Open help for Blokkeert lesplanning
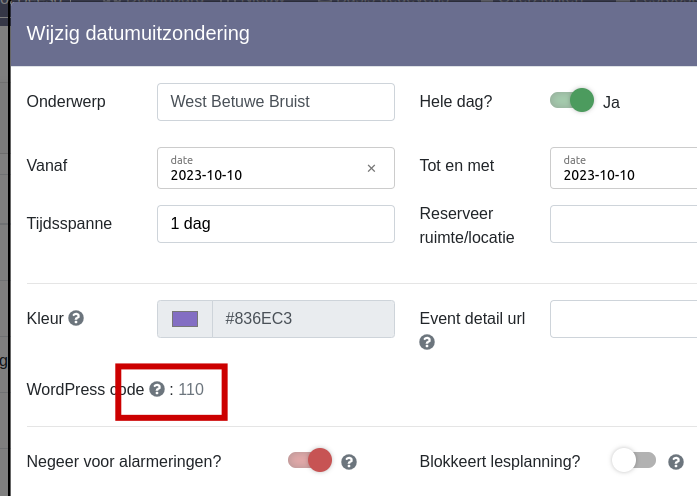The image size is (697, 496). click(x=676, y=462)
